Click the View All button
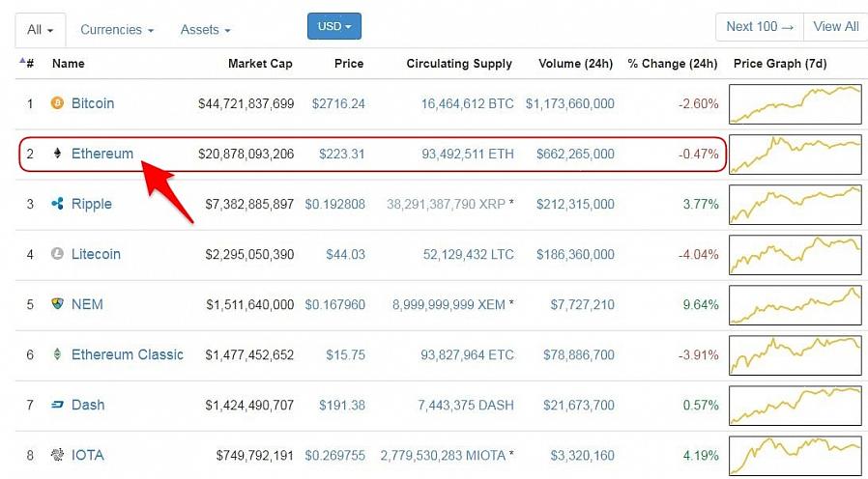The image size is (868, 479). [x=836, y=26]
